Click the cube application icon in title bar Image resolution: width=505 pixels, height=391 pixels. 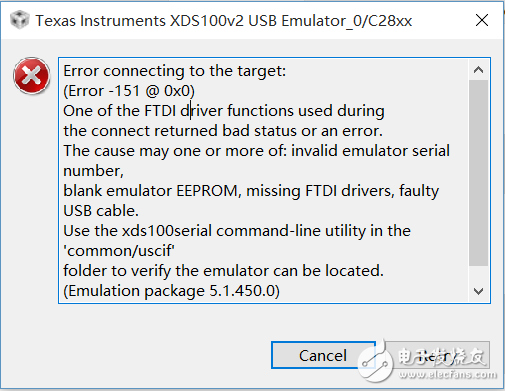click(19, 20)
